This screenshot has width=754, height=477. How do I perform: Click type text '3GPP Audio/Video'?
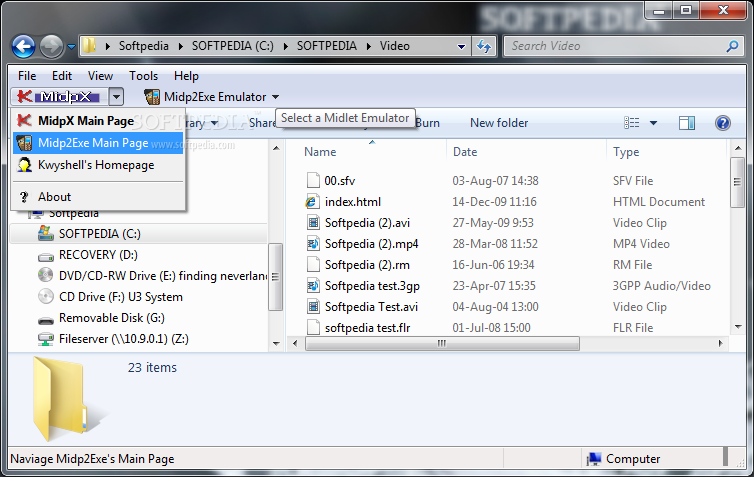661,286
